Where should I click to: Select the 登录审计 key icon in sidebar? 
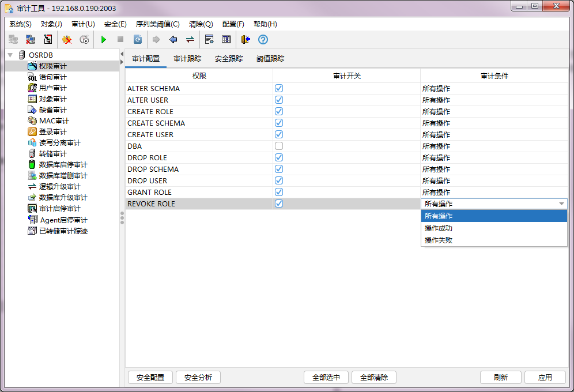coord(52,131)
